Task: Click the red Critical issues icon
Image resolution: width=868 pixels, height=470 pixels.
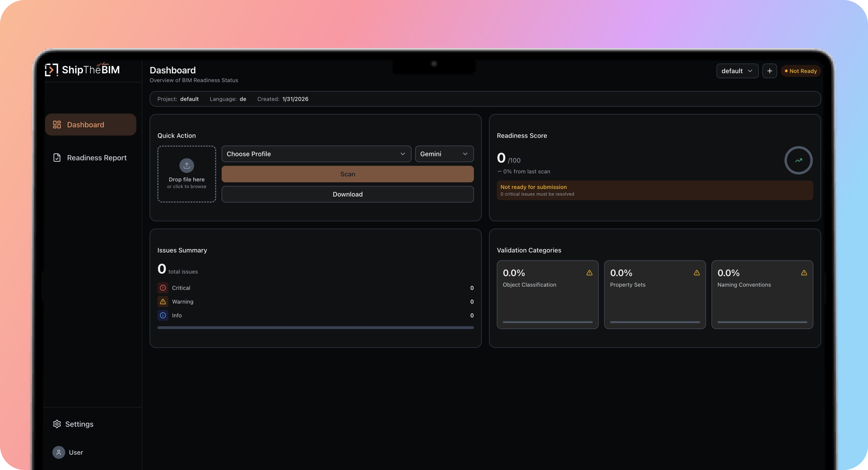Action: (x=163, y=288)
